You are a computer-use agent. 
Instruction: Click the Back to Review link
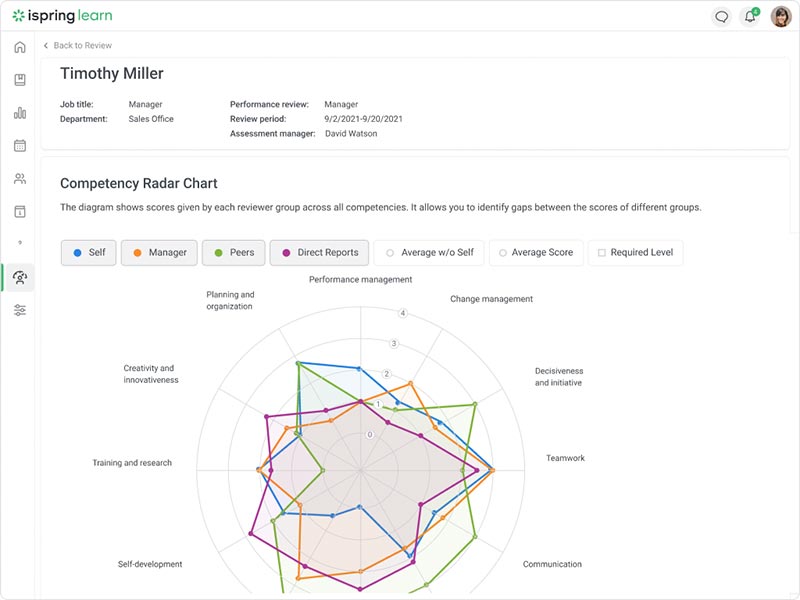pyautogui.click(x=78, y=46)
